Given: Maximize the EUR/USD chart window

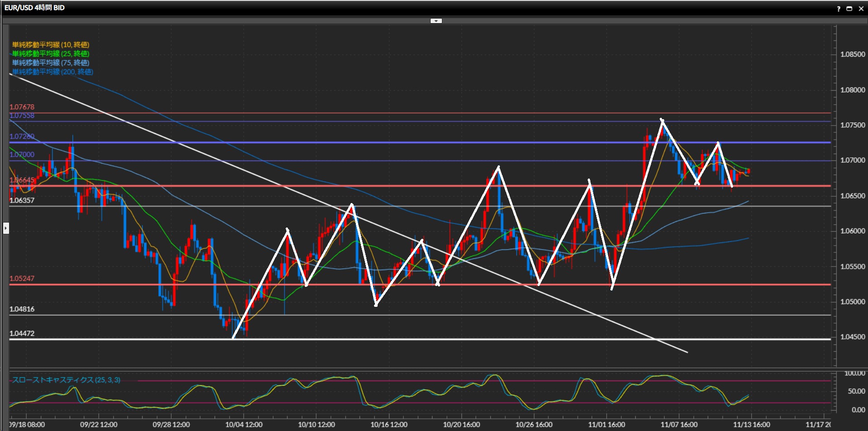Looking at the screenshot, I should pyautogui.click(x=849, y=9).
